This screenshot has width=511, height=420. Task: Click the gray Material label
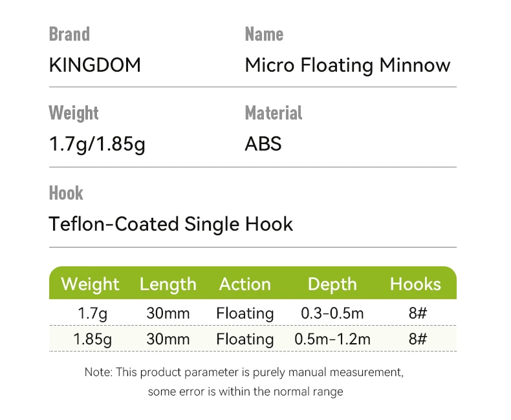coord(274,113)
